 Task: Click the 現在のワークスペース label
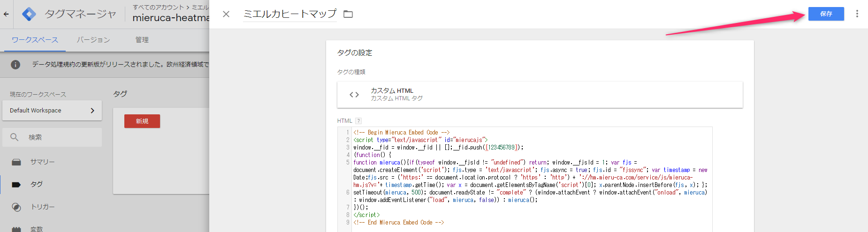[38, 94]
